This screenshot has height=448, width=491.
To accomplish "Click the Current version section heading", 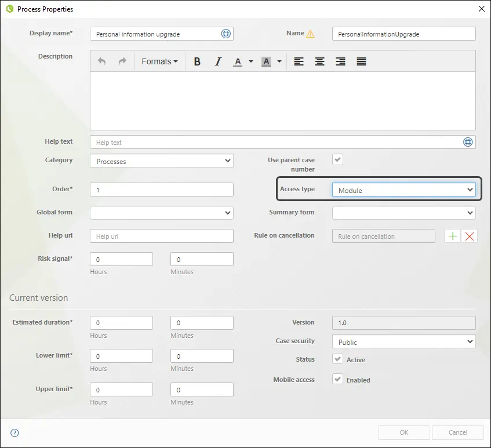I will (x=38, y=298).
